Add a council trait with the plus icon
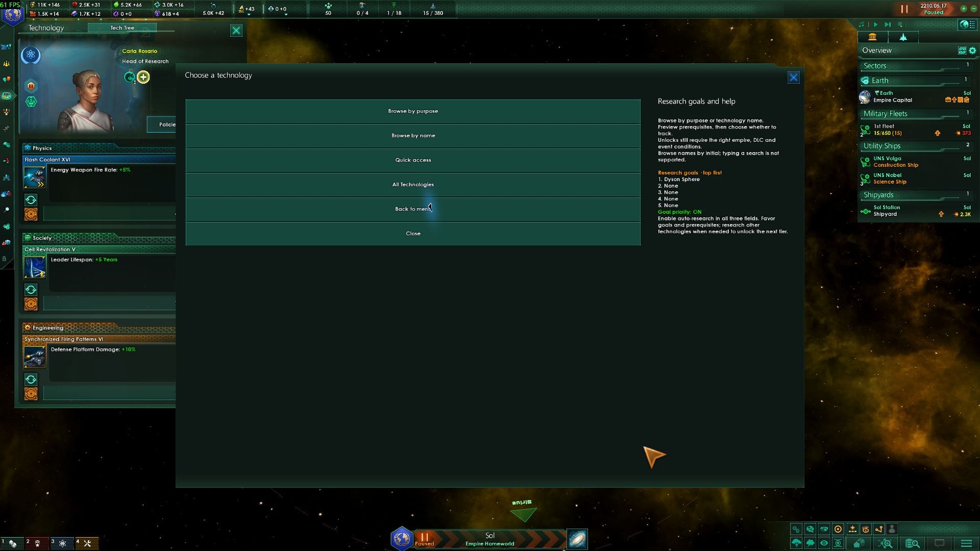 (143, 77)
